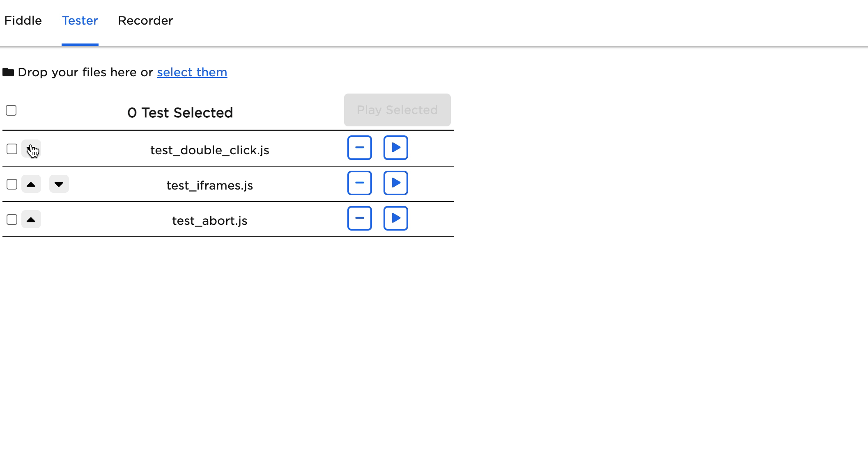This screenshot has height=471, width=868.
Task: Delete test_abort.js with the minus button
Action: pyautogui.click(x=359, y=218)
